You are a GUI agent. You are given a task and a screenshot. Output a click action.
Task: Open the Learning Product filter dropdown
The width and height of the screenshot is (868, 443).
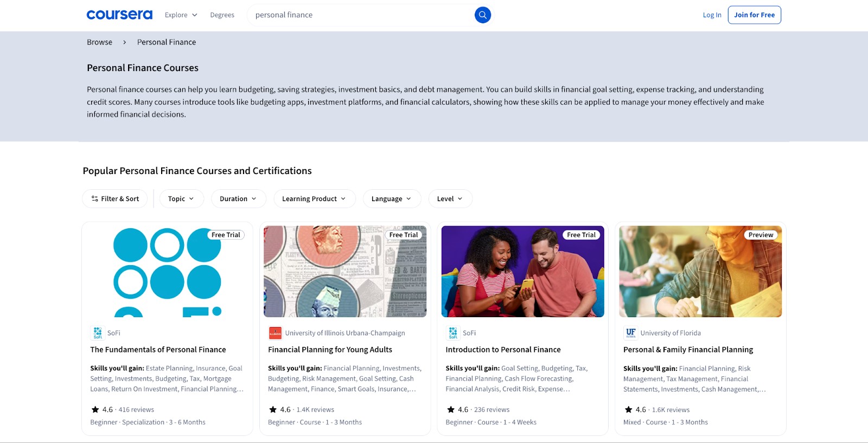point(314,198)
